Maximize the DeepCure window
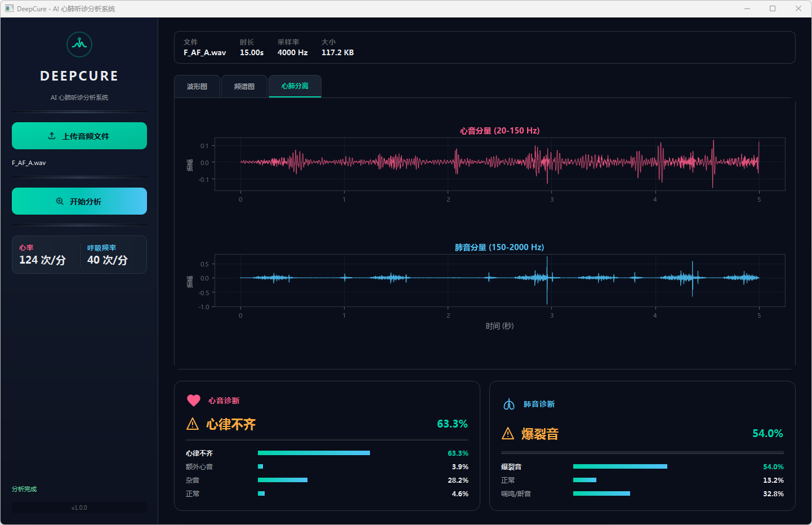This screenshot has width=812, height=525. (x=773, y=8)
